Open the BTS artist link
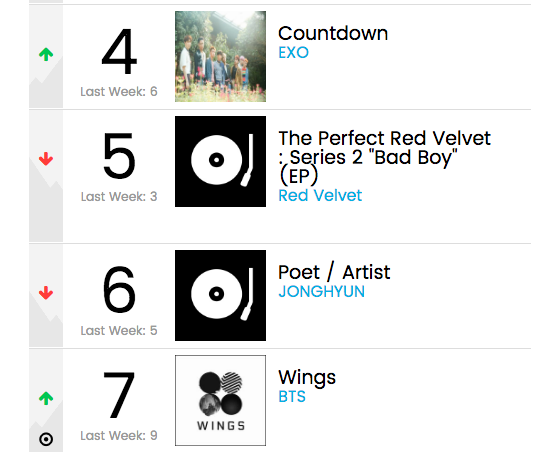Image resolution: width=544 pixels, height=453 pixels. (292, 396)
